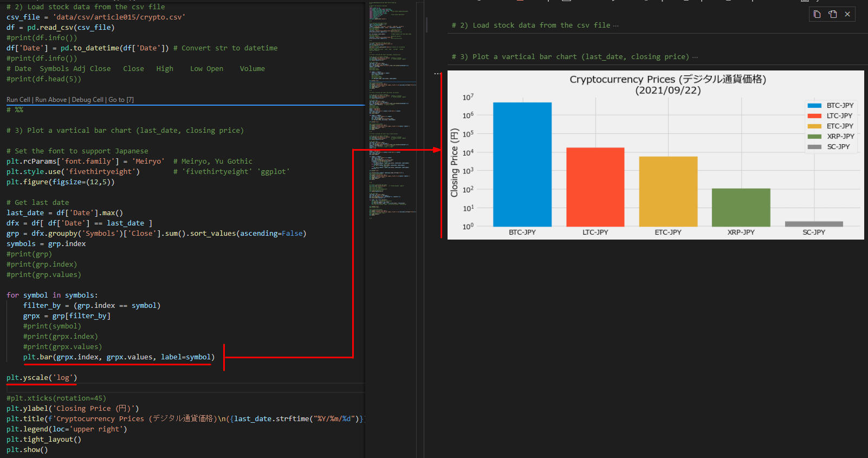Click the 'BTC-JPY' x-axis label
This screenshot has height=458, width=868.
pyautogui.click(x=522, y=233)
